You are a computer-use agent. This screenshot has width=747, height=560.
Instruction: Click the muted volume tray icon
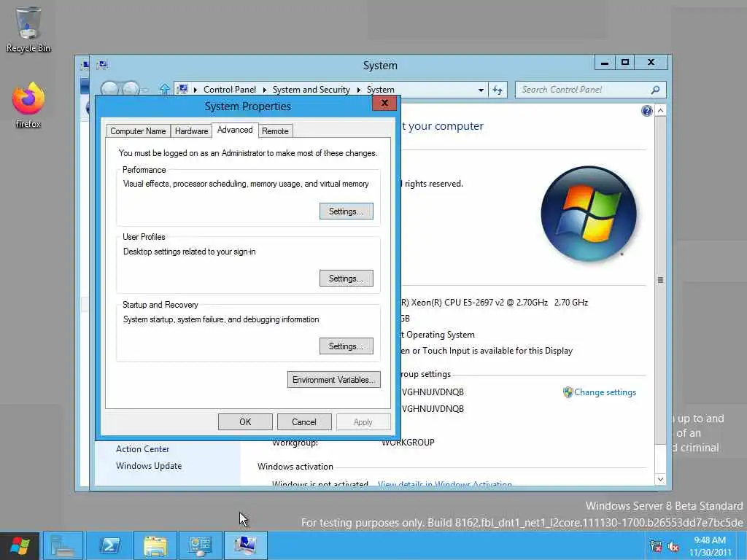pyautogui.click(x=673, y=546)
